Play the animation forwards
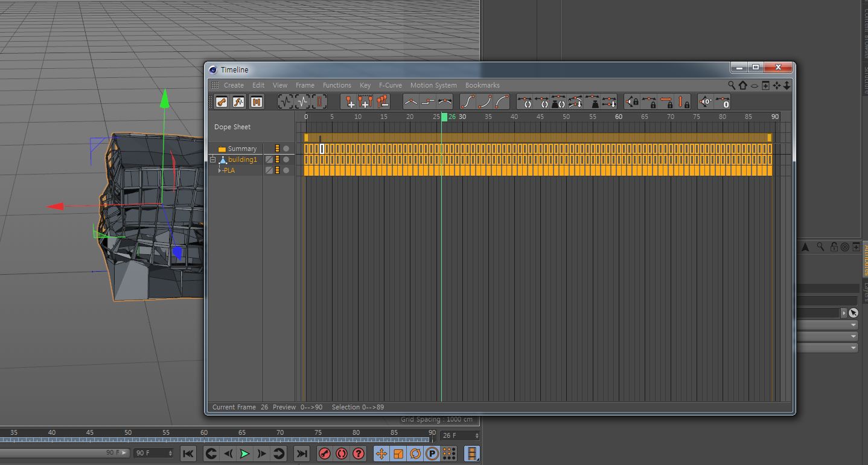The width and height of the screenshot is (868, 465). click(244, 454)
